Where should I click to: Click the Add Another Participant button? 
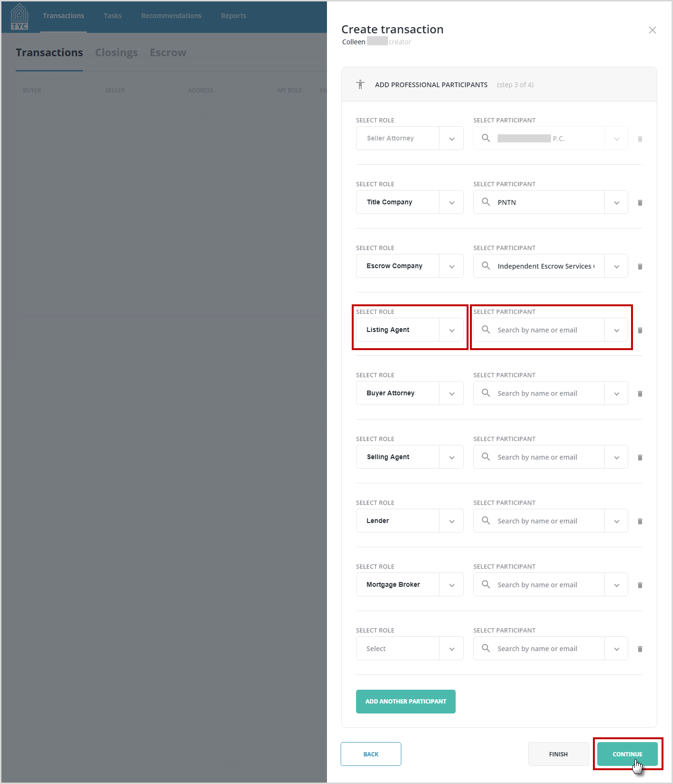406,701
